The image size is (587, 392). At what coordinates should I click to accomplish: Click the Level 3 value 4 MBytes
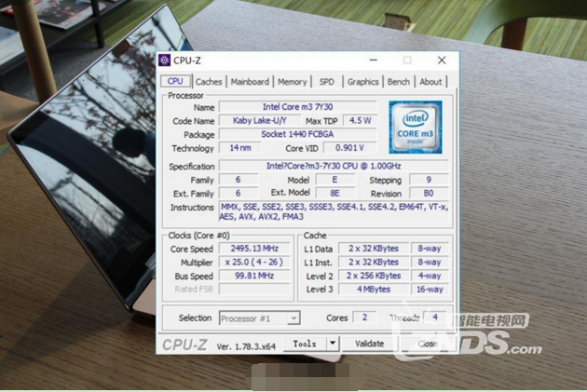pos(374,290)
